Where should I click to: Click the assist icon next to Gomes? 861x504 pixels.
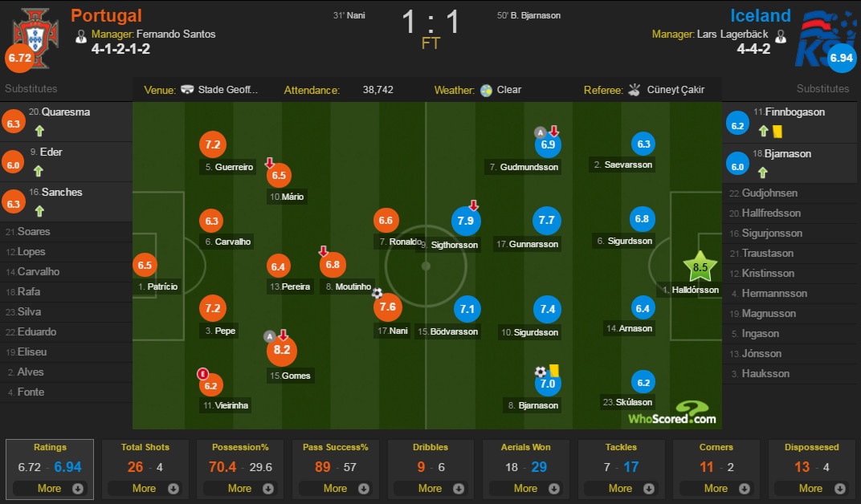(270, 336)
